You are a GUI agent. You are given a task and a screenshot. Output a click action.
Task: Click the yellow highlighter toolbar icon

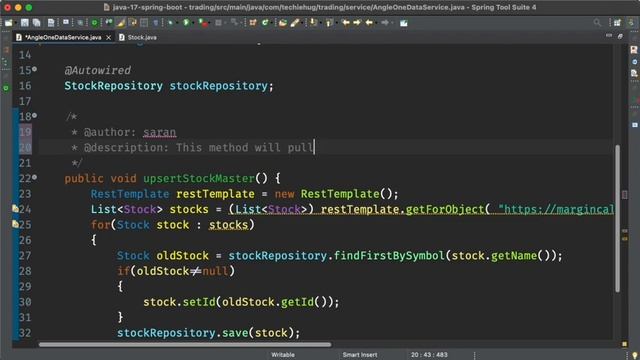click(121, 23)
